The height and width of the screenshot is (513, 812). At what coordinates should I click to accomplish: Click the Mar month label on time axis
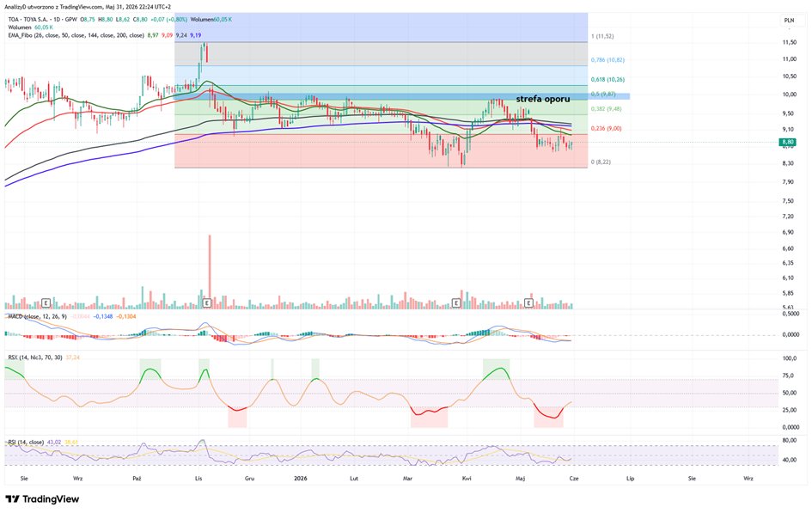[x=407, y=479]
